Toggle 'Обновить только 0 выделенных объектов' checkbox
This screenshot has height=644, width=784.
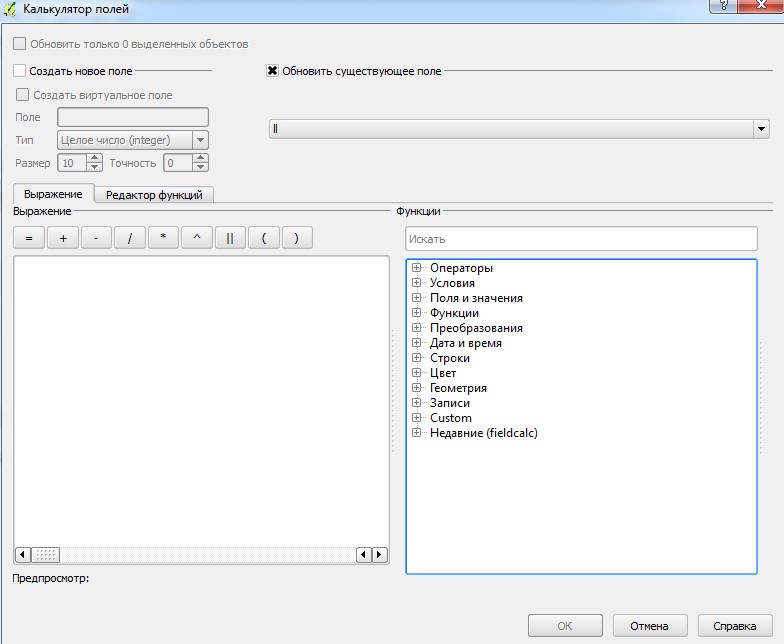pos(20,44)
